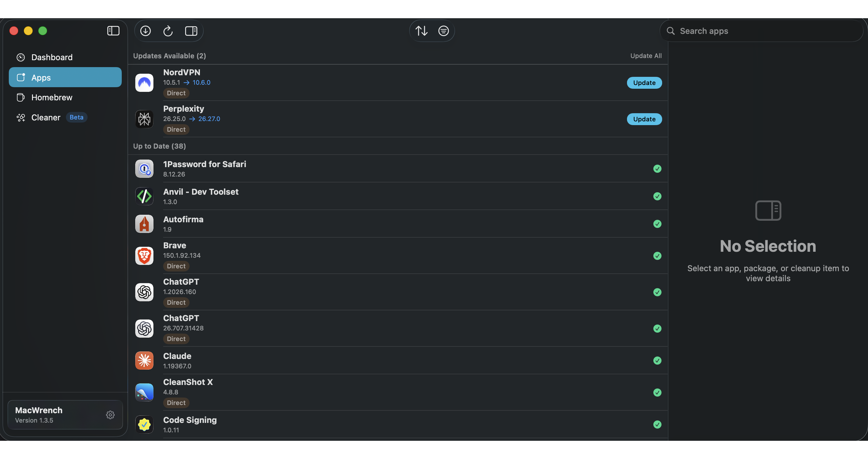Select Autofirma name in the list
Viewport: 868px width, 459px height.
tap(183, 219)
